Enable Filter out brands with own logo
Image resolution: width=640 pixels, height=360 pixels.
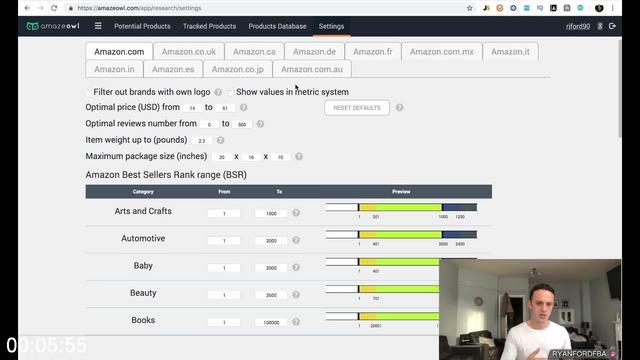[x=89, y=92]
